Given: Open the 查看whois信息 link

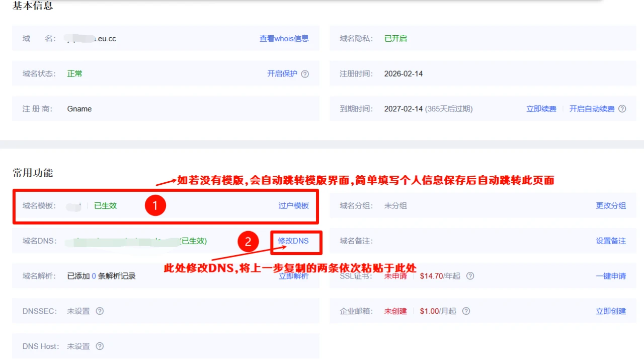Looking at the screenshot, I should coord(284,38).
